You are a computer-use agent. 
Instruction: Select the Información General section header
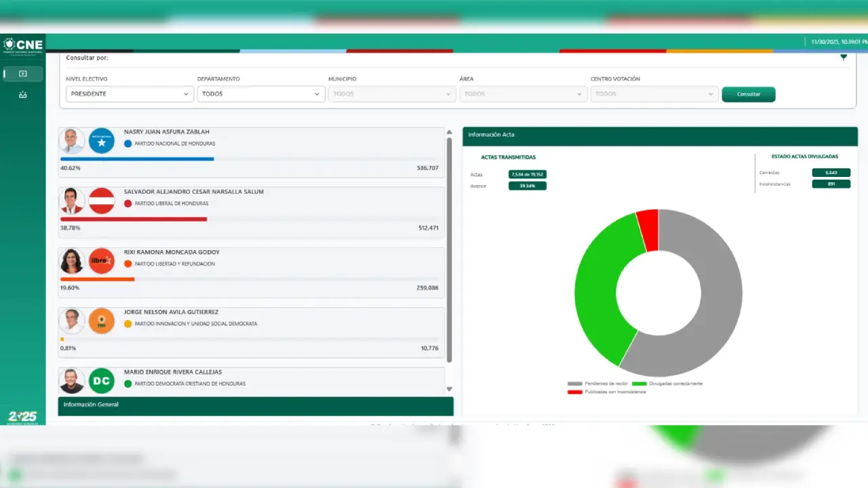(255, 405)
